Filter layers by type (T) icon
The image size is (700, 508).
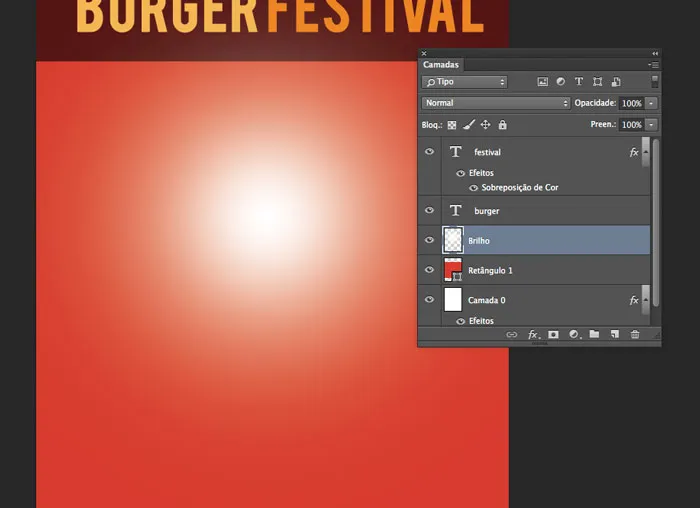(x=579, y=82)
